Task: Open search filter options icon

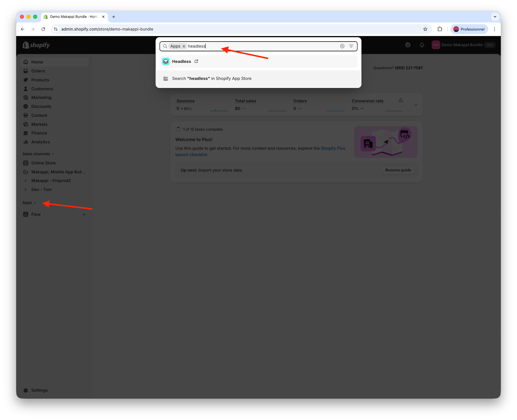Action: [x=351, y=46]
